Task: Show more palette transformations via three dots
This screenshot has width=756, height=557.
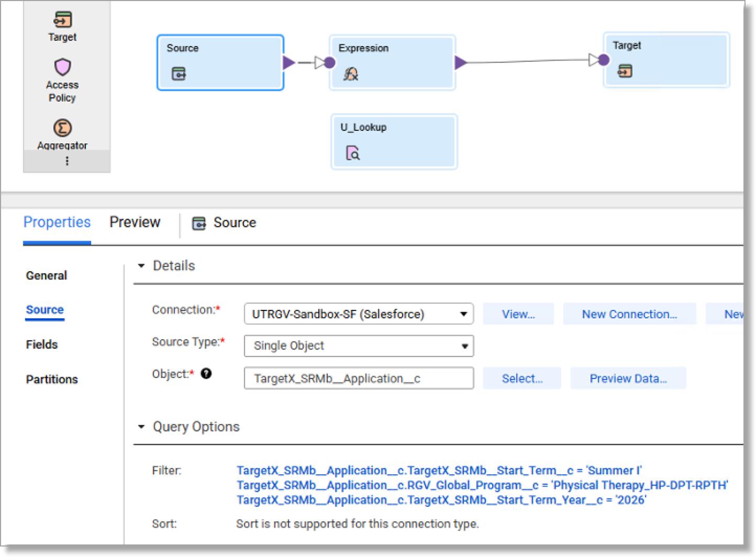Action: 66,161
